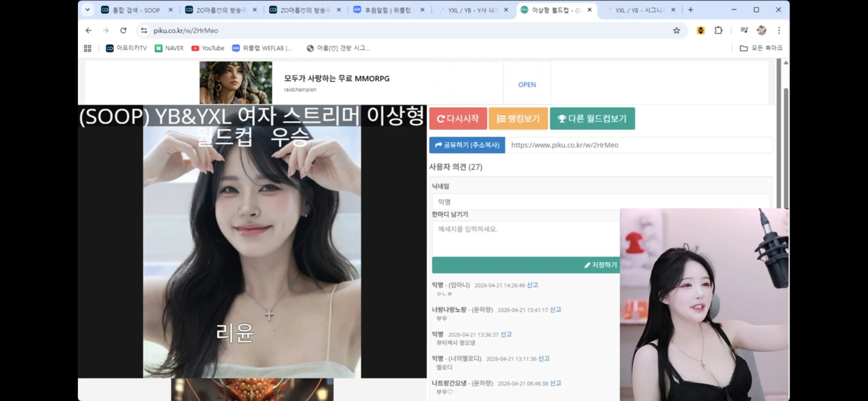Open the Chrome three-dot menu
Screen dimensions: 868x401
tap(779, 30)
